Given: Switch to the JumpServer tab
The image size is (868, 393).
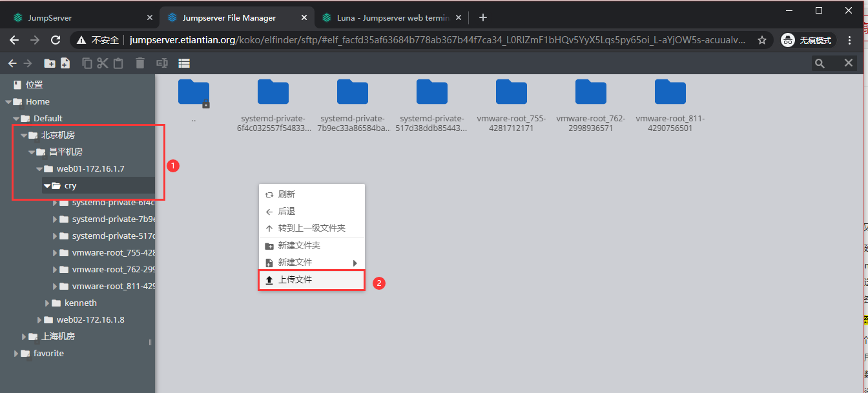Looking at the screenshot, I should coord(81,17).
